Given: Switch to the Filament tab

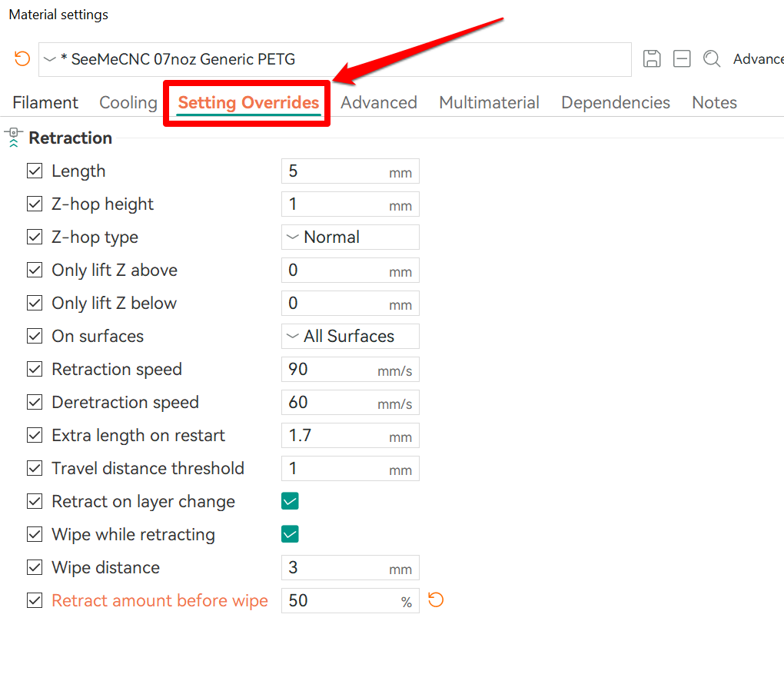Looking at the screenshot, I should click(45, 103).
